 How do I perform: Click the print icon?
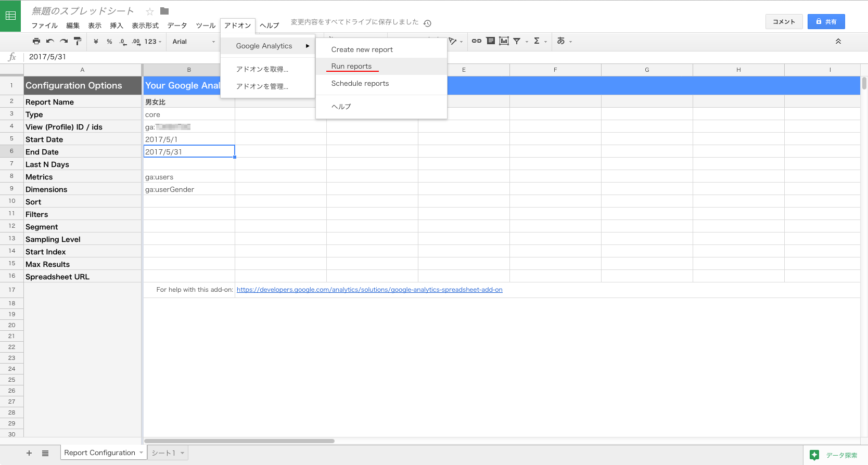click(36, 41)
